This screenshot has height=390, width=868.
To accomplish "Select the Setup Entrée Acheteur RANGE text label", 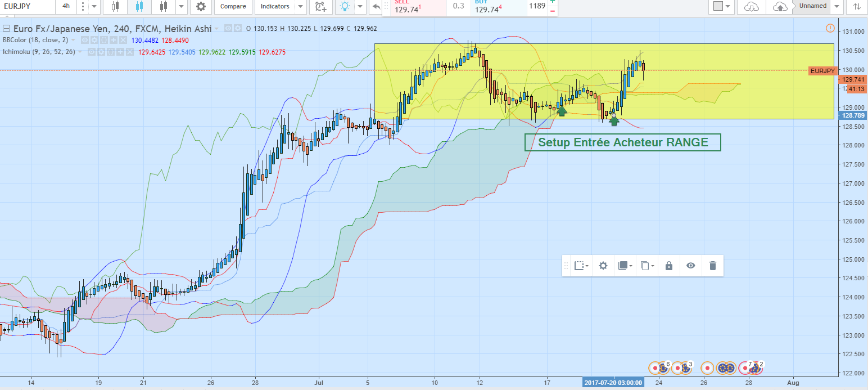I will tap(623, 142).
